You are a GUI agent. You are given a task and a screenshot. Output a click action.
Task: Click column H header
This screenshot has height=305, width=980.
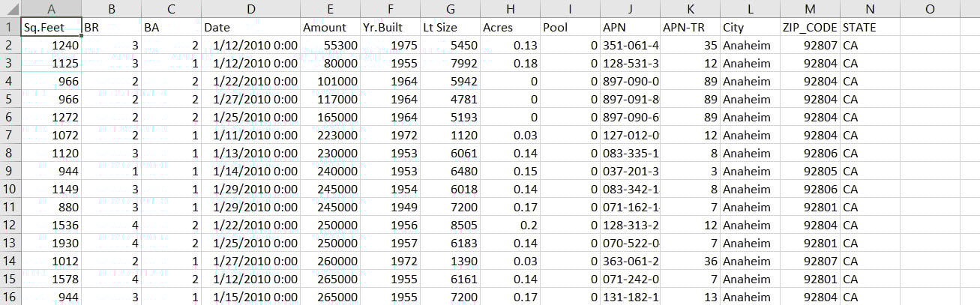pos(510,9)
